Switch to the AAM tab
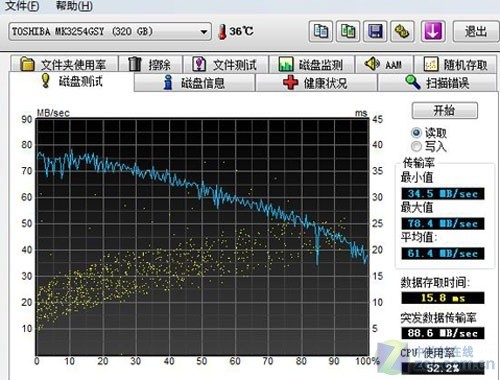 coord(384,64)
